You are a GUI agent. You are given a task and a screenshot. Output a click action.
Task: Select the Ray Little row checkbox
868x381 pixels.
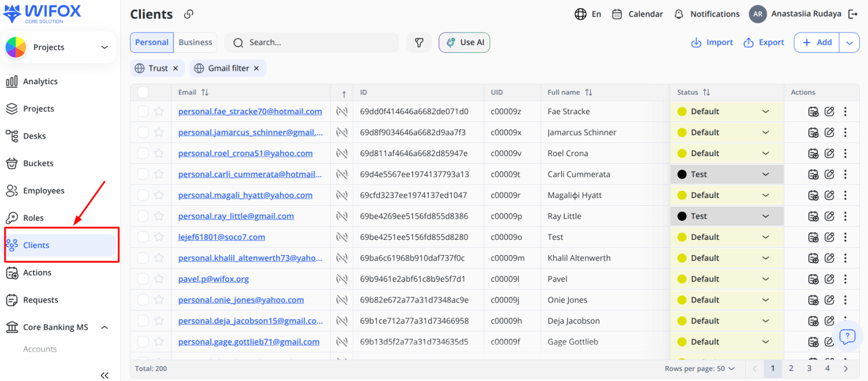tap(143, 216)
